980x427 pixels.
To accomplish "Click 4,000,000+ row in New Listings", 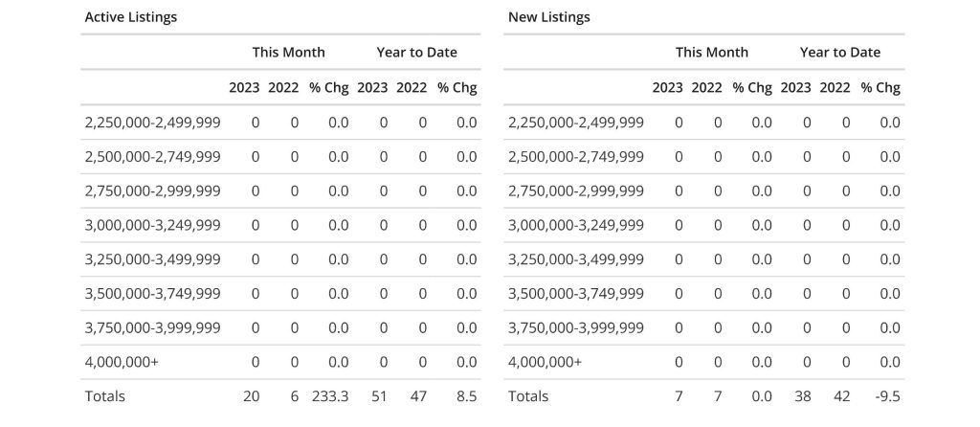I will point(542,362).
